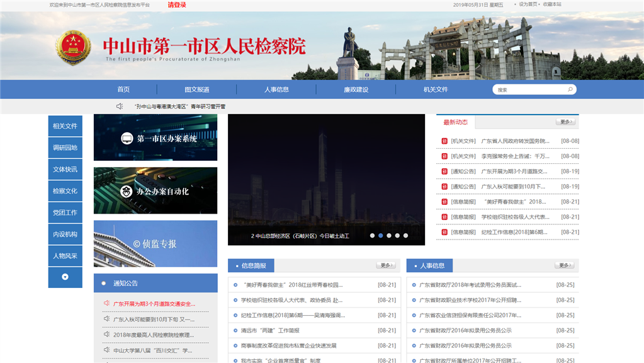Click the search magnifier icon

click(570, 89)
